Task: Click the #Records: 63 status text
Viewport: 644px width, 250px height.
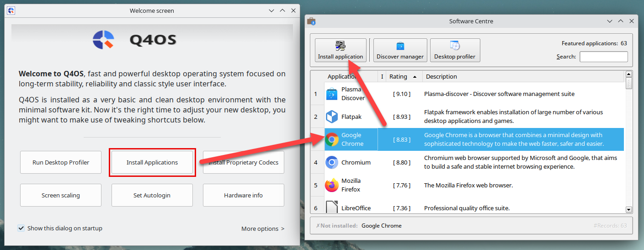Action: (610, 226)
